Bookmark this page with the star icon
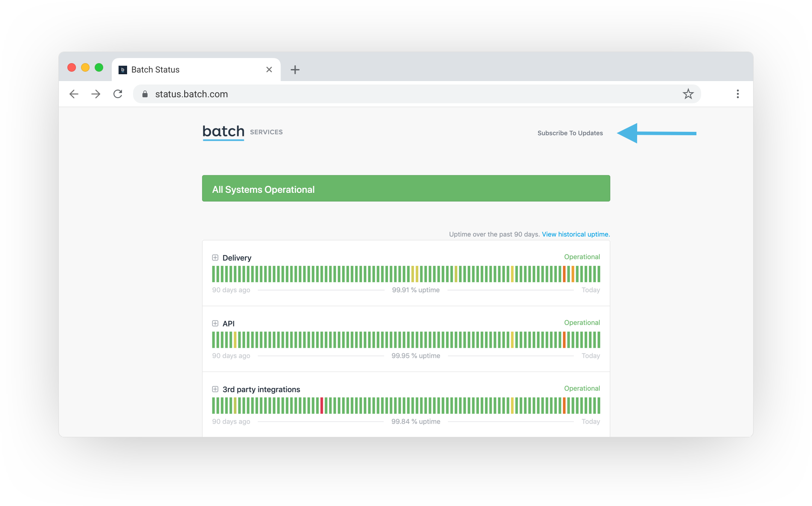Image resolution: width=812 pixels, height=506 pixels. 688,94
